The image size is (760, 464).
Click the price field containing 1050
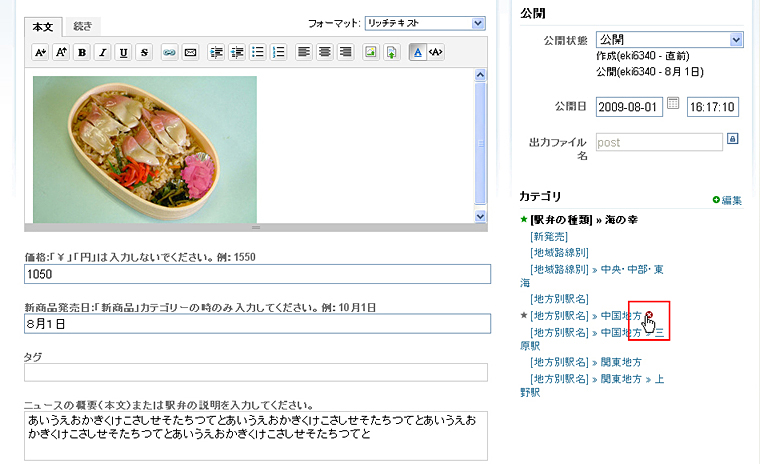(x=257, y=274)
